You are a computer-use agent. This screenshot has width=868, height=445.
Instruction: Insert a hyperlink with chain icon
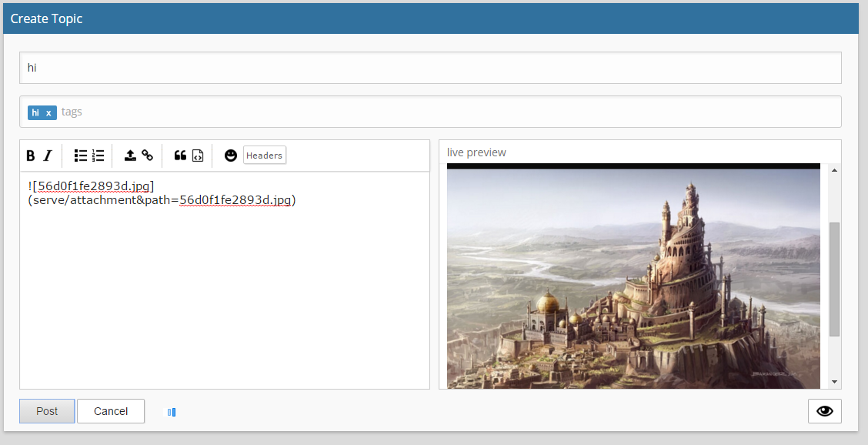pos(147,156)
